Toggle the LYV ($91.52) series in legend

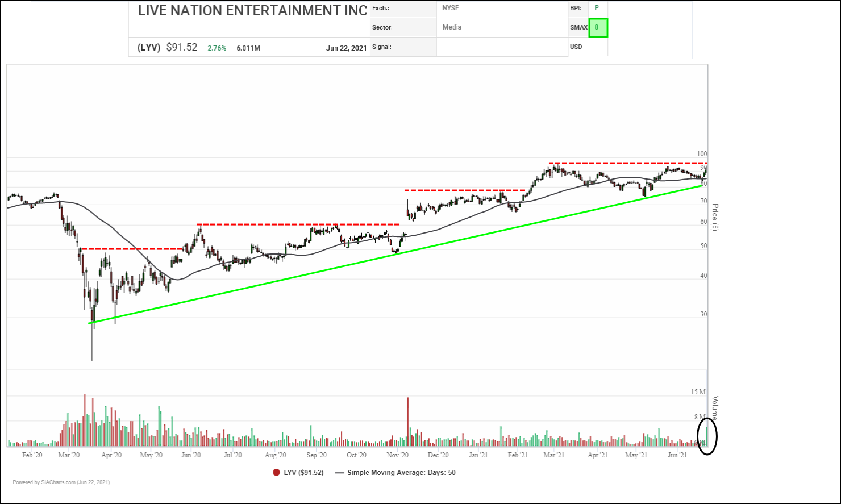303,472
